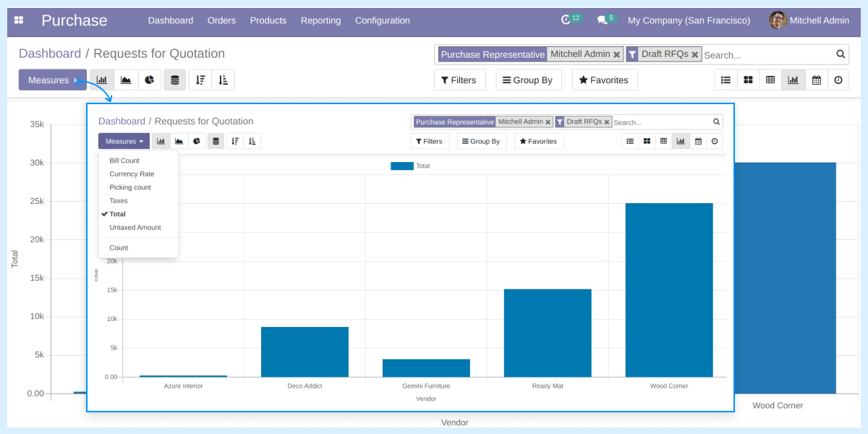This screenshot has height=434, width=868.
Task: Click the Filters button
Action: click(x=459, y=80)
